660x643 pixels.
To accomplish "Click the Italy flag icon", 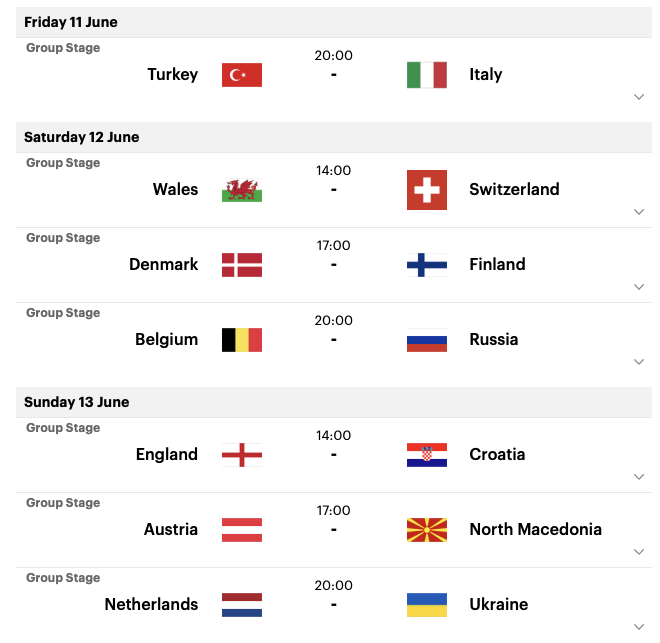I will tap(426, 75).
